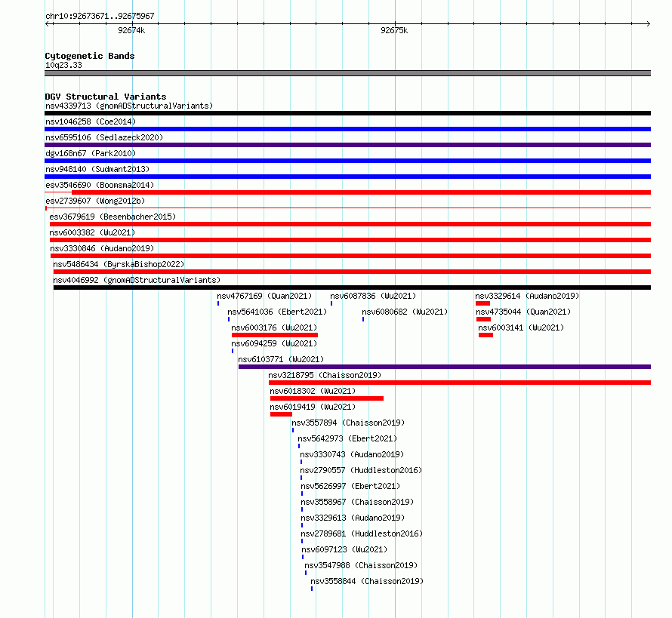Select the nsv3558967 (Chaisson2019) label
The image size is (672, 618).
coord(357,502)
